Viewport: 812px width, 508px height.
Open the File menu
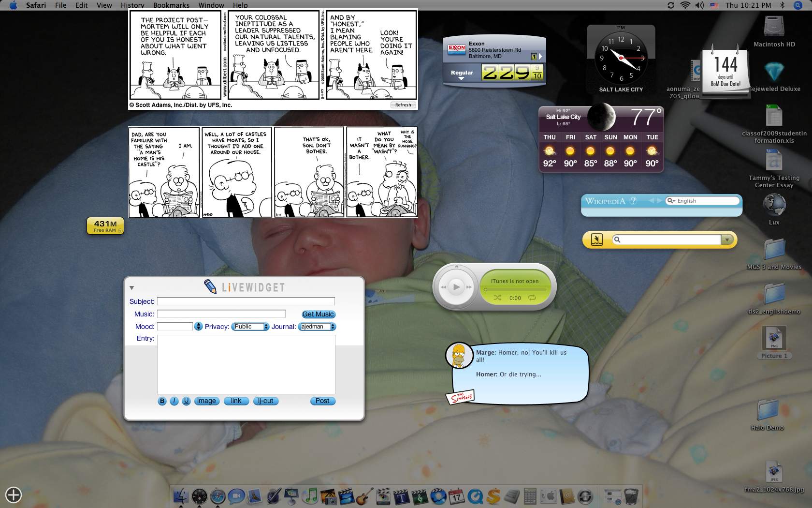(x=60, y=5)
